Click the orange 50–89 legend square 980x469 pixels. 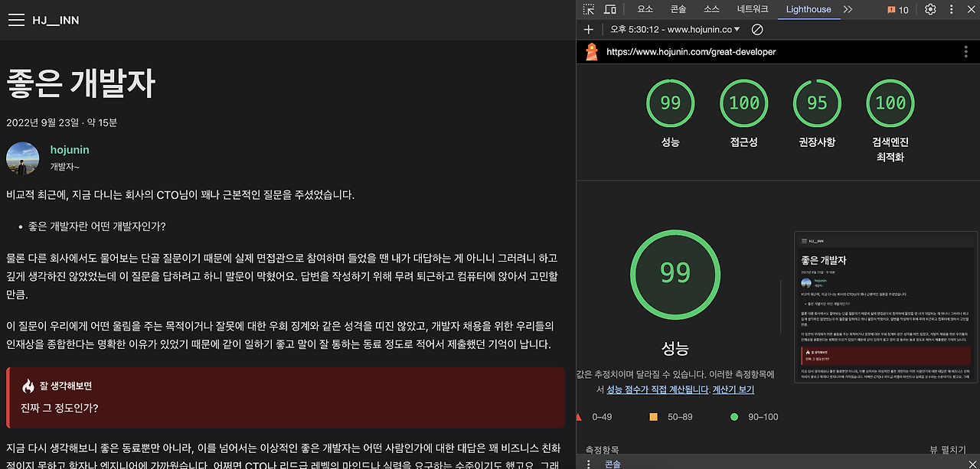pos(653,417)
